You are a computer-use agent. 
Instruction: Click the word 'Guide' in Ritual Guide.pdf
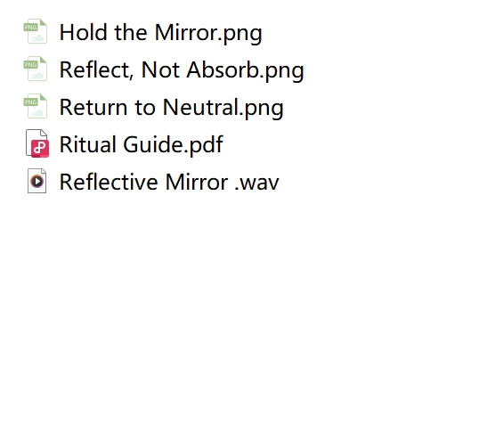click(x=152, y=144)
